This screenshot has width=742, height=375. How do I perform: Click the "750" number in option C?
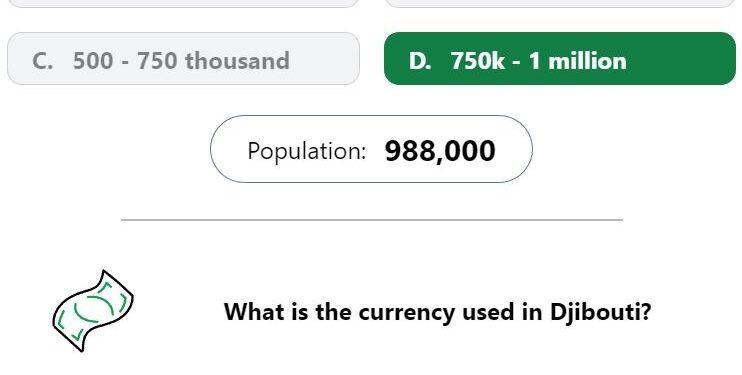157,61
